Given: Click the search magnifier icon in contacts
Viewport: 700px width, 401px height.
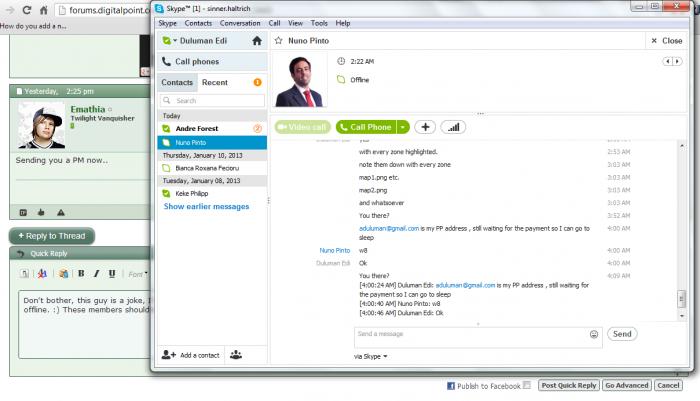Looking at the screenshot, I should [167, 100].
